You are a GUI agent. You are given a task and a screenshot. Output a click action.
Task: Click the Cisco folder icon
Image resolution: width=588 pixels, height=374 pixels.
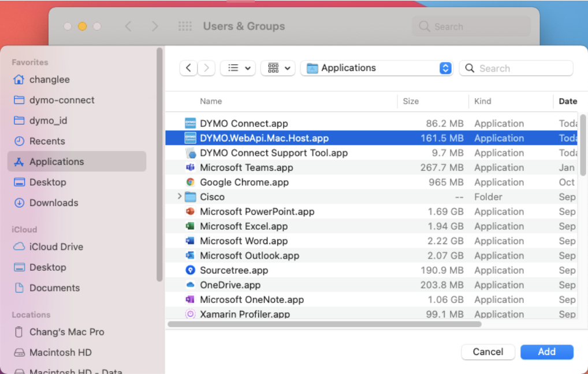click(191, 197)
